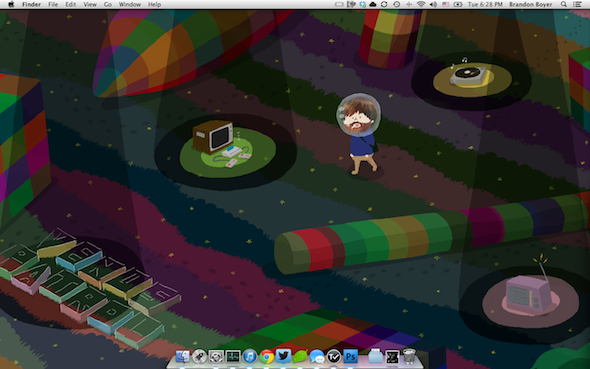
Task: Open Time Machine menu bar icon
Action: [397, 4]
